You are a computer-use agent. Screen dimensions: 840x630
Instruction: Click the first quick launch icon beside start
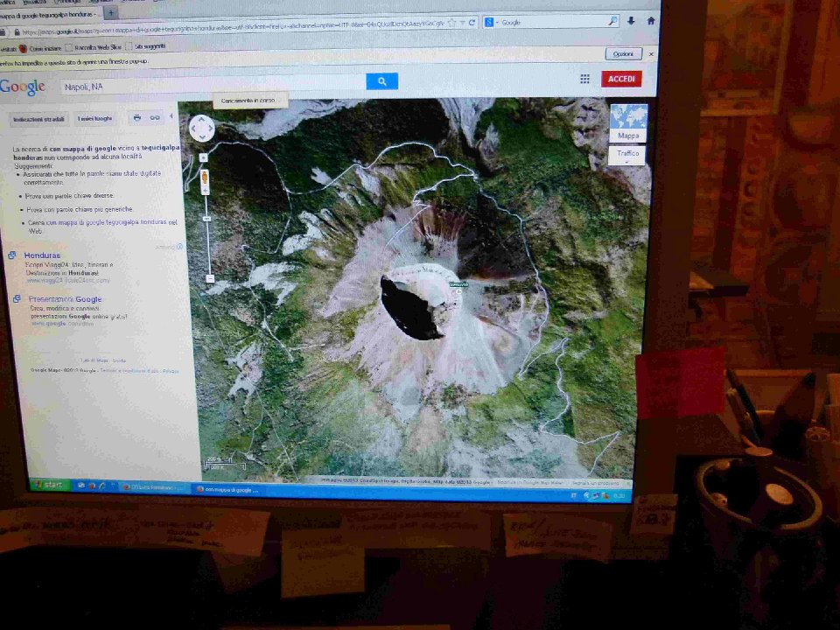pyautogui.click(x=80, y=486)
